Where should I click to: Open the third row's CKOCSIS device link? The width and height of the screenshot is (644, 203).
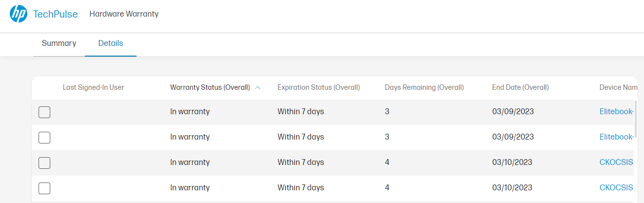[616, 162]
